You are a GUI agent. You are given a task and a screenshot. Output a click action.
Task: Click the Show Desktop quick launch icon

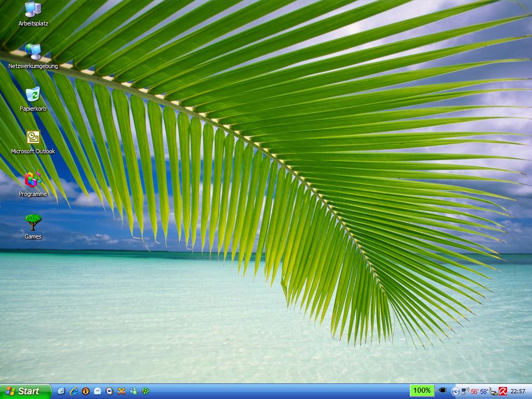point(62,391)
